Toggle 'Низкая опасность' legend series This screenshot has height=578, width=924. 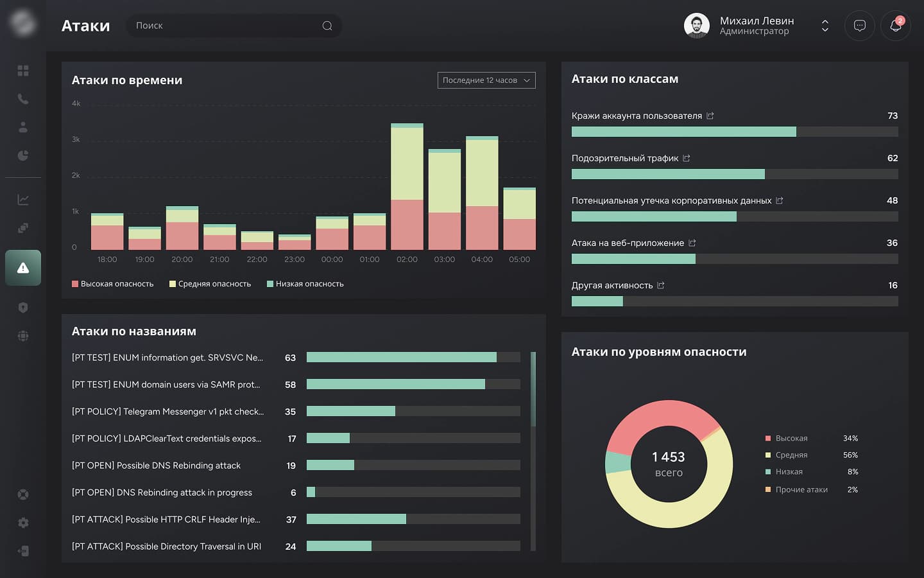305,284
